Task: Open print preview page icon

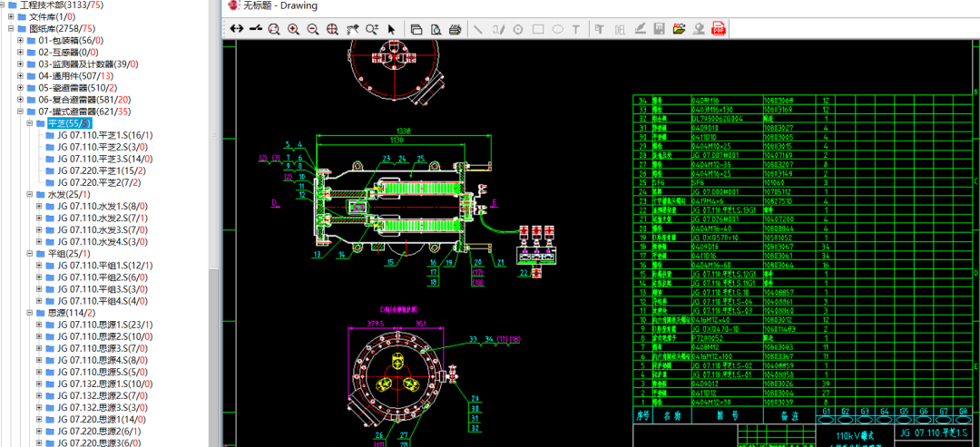Action: (436, 29)
